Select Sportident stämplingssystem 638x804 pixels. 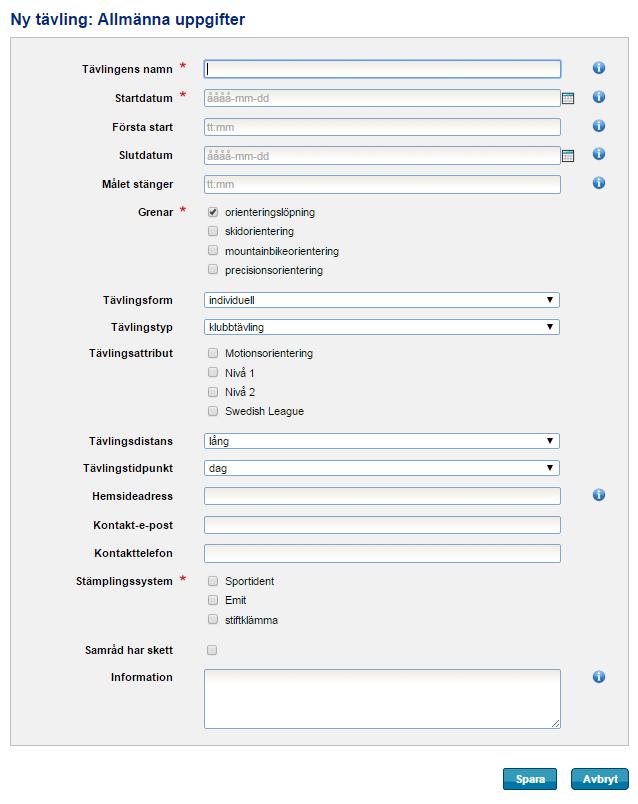[x=213, y=581]
